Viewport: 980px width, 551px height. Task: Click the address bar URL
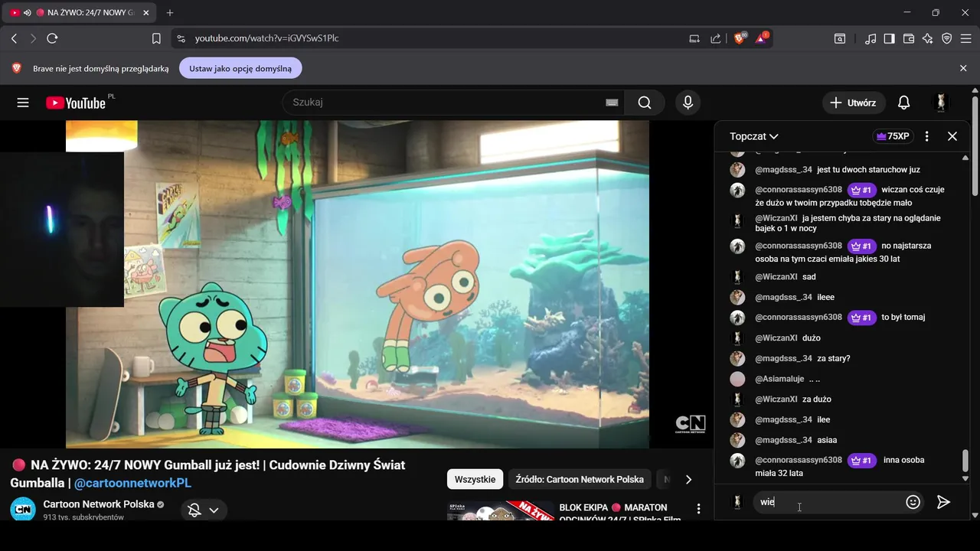click(267, 38)
